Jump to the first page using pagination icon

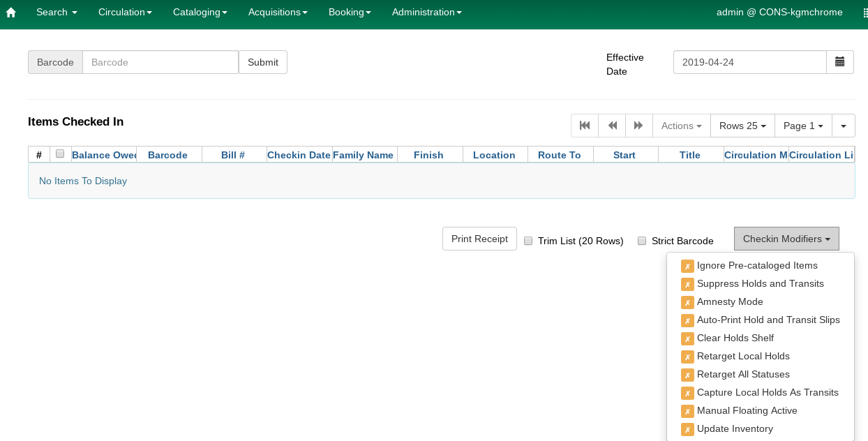[x=584, y=126]
